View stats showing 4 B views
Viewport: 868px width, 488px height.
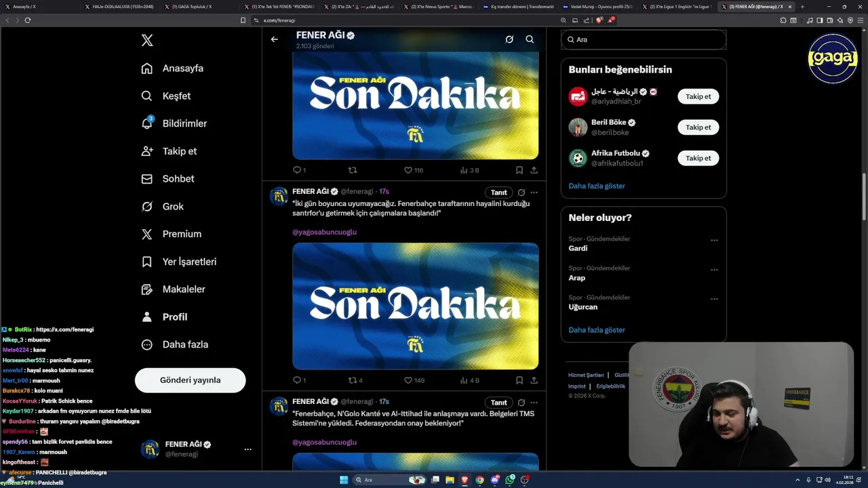[469, 380]
